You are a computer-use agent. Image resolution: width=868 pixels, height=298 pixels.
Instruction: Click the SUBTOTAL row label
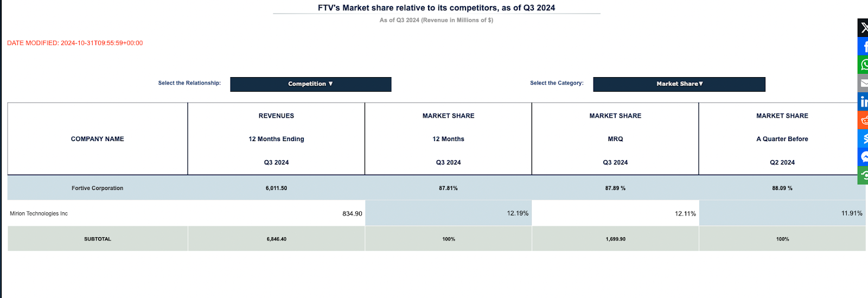point(98,239)
